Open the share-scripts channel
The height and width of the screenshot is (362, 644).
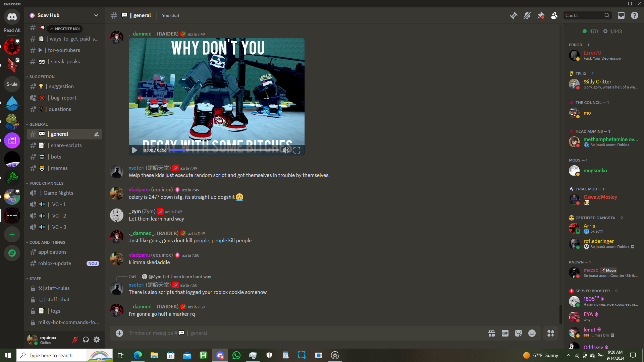click(66, 145)
